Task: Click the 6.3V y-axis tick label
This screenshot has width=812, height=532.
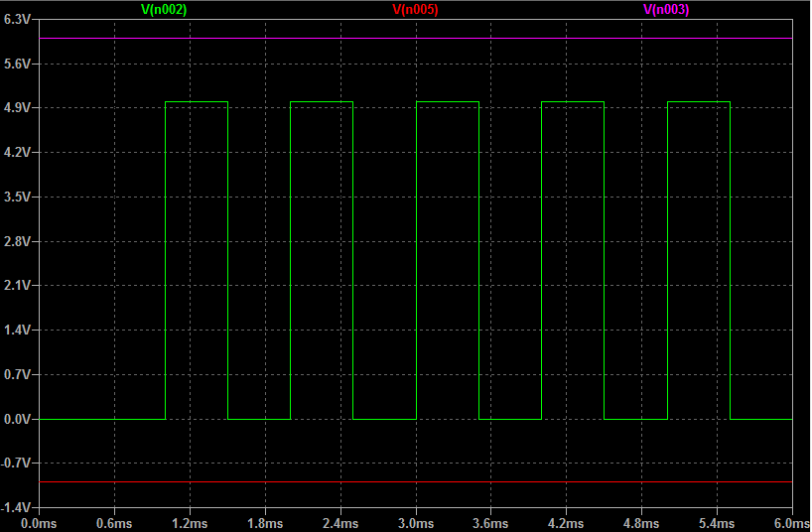Action: [18, 19]
